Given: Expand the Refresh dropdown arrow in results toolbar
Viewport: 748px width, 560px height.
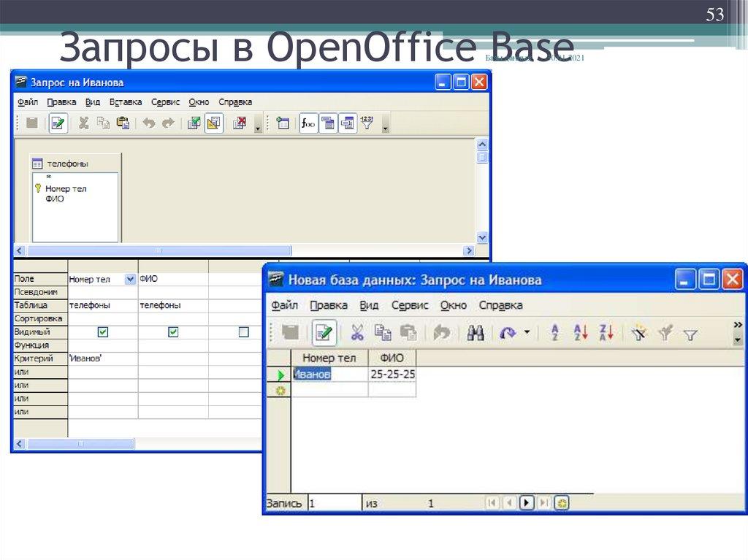Looking at the screenshot, I should pyautogui.click(x=525, y=332).
